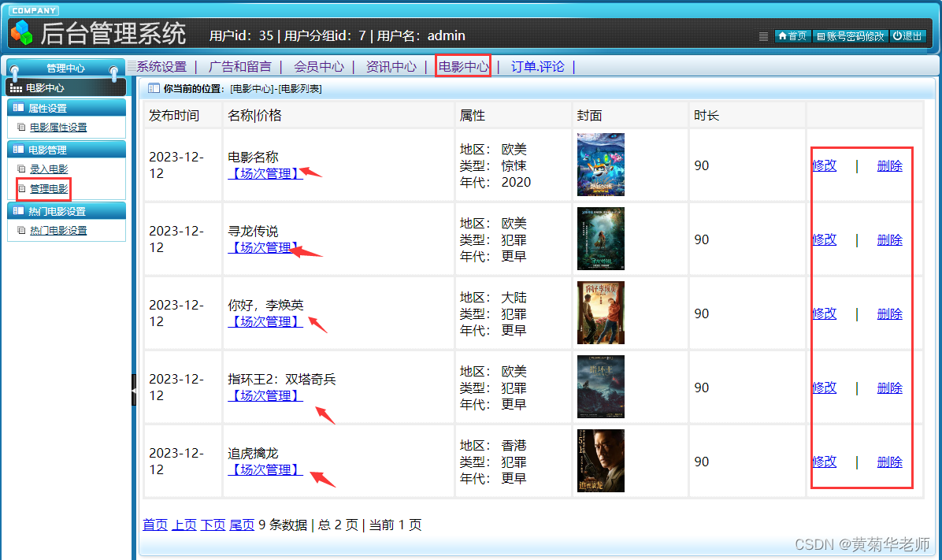Click 修改 for 寻龙传说 row
The image size is (942, 560).
pos(824,239)
